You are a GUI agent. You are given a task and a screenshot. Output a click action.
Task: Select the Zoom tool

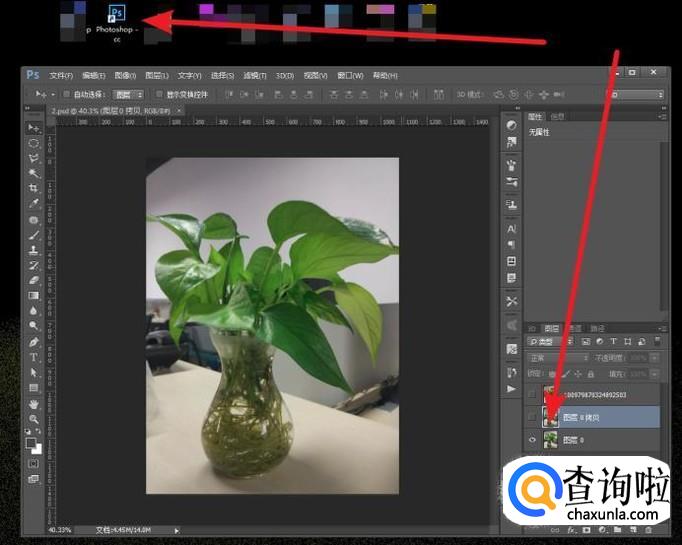33,419
